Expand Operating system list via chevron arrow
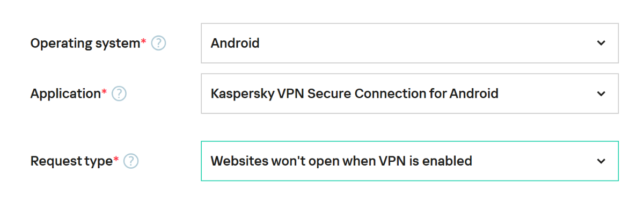The height and width of the screenshot is (201, 644). point(601,43)
